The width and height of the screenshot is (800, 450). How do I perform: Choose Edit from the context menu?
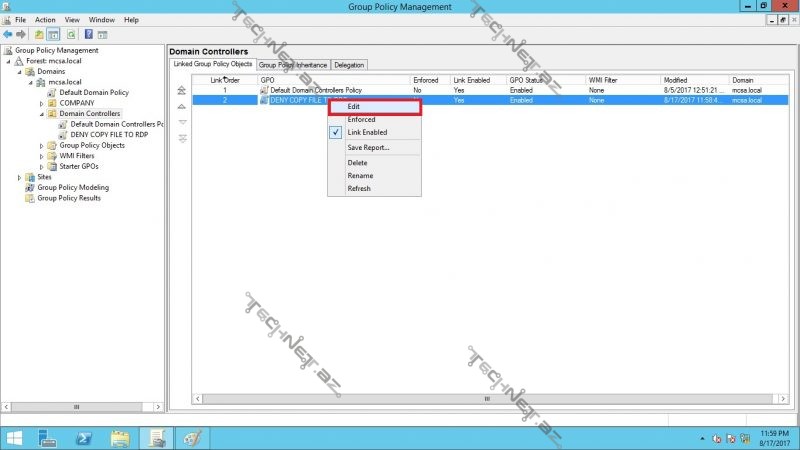354,107
